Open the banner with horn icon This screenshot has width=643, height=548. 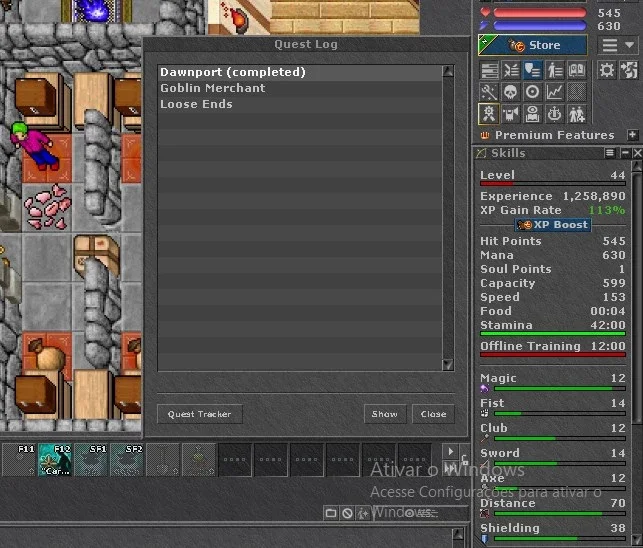511,114
